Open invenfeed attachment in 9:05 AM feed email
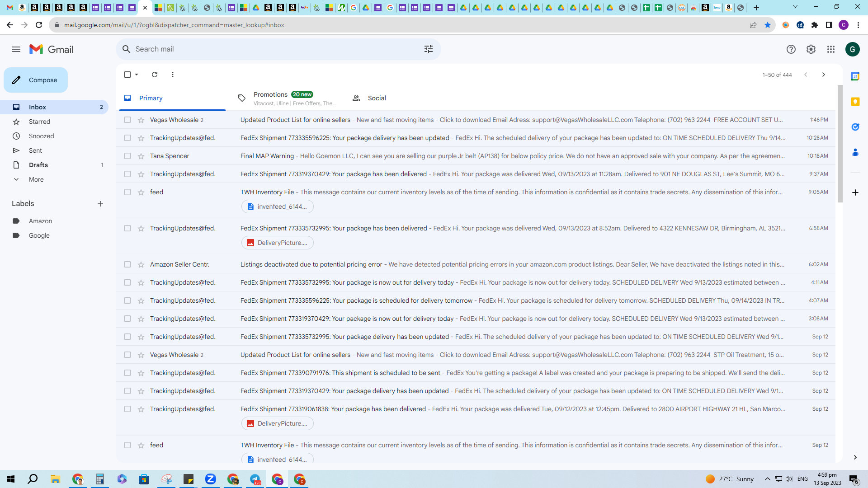 pos(278,206)
